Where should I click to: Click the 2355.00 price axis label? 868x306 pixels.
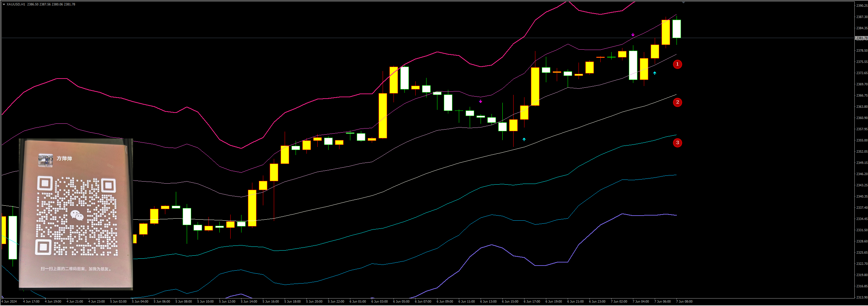pos(862,140)
